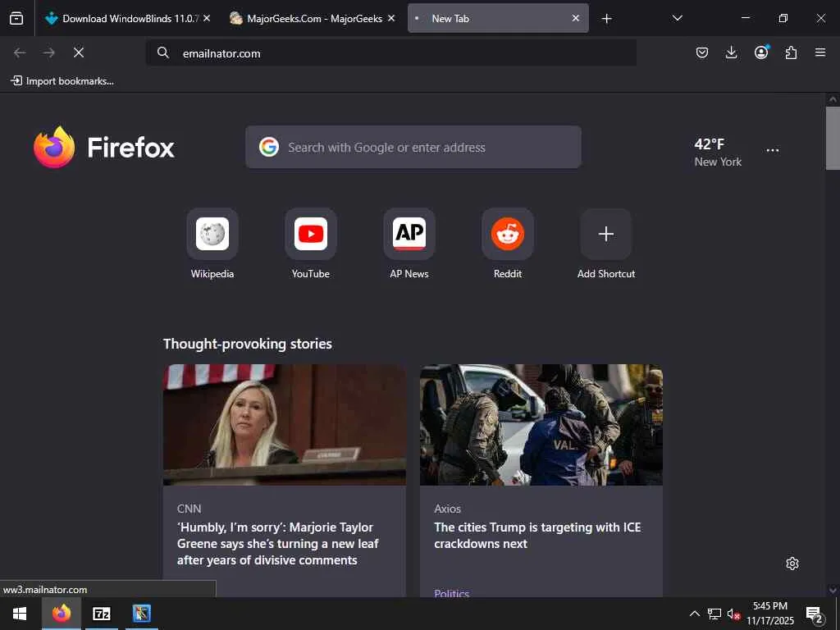Open the Save to Pocket icon
The height and width of the screenshot is (630, 840).
(x=702, y=52)
